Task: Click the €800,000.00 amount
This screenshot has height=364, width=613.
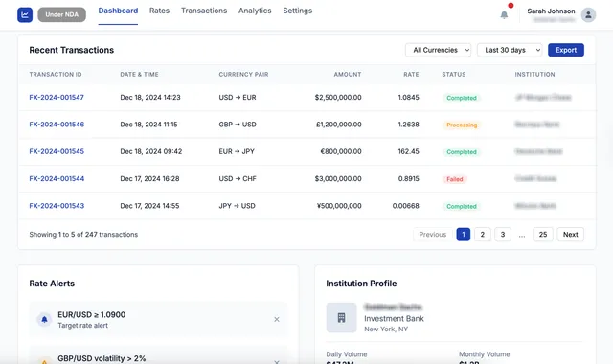Action: tap(341, 151)
